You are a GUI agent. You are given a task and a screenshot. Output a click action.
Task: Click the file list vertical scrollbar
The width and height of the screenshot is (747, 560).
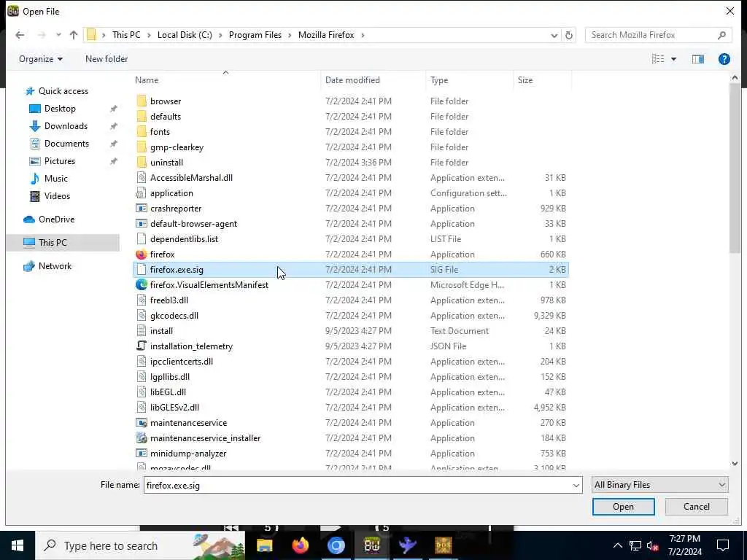(x=735, y=168)
